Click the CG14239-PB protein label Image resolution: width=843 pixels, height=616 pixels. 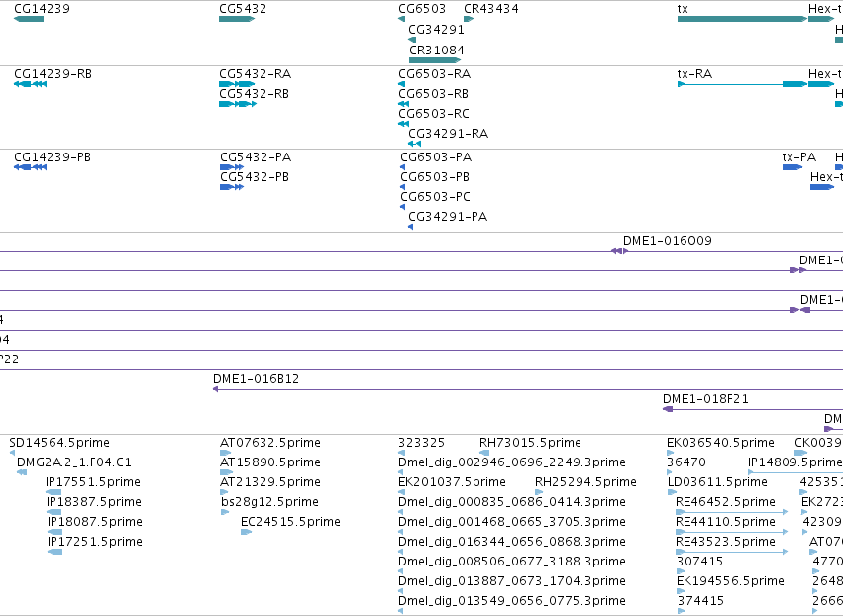click(53, 156)
